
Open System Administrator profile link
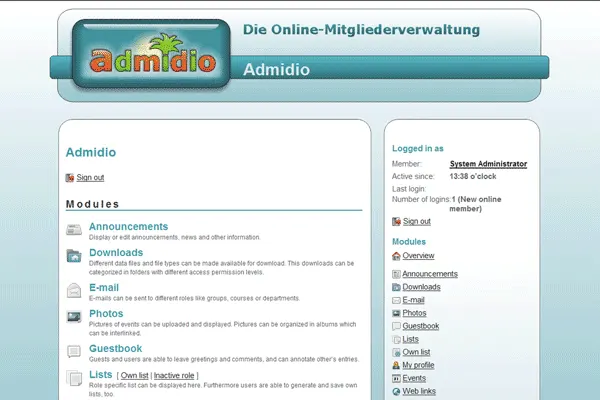[x=488, y=164]
